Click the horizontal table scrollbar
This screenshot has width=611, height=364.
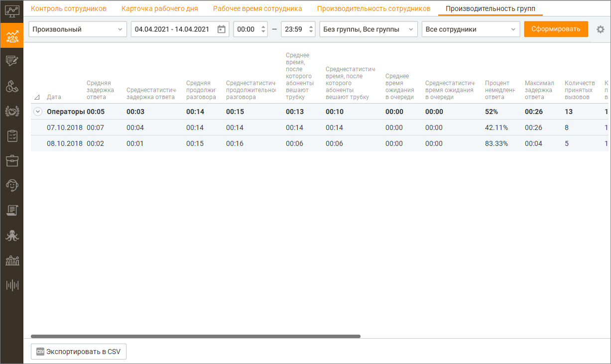click(x=196, y=337)
